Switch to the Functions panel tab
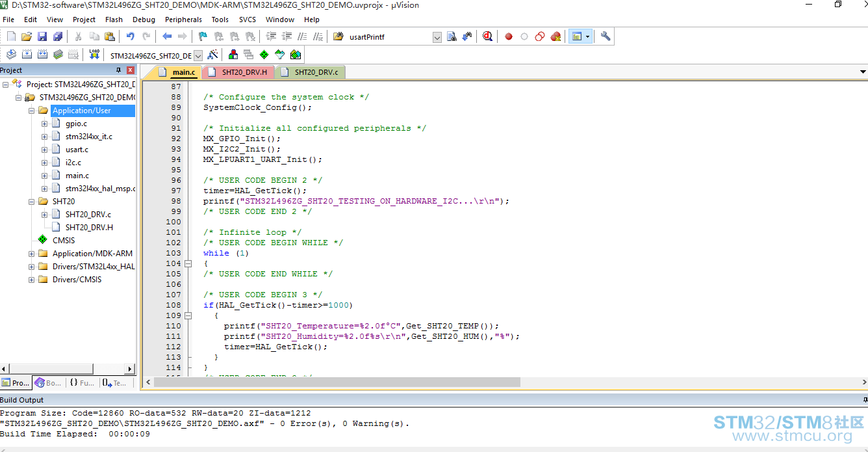Image resolution: width=868 pixels, height=452 pixels. [x=82, y=383]
